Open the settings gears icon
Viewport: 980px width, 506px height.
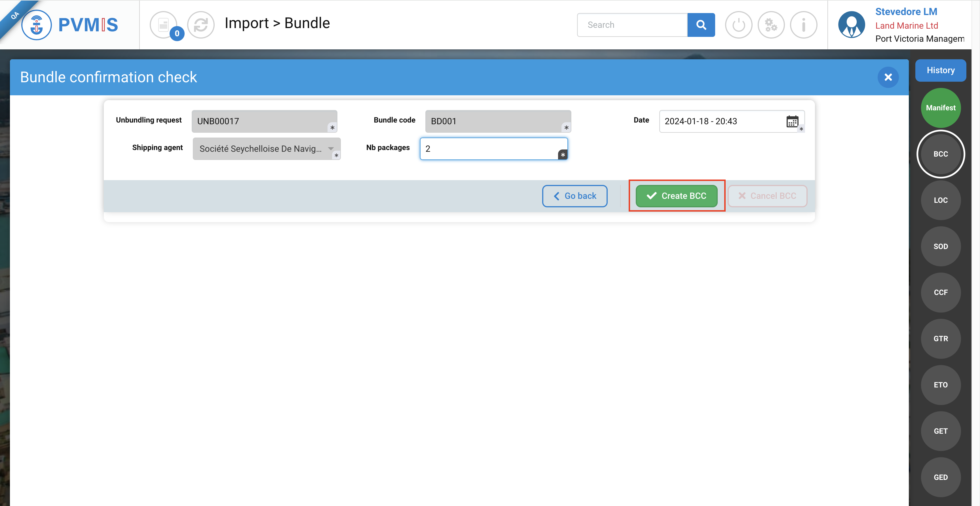(x=771, y=25)
